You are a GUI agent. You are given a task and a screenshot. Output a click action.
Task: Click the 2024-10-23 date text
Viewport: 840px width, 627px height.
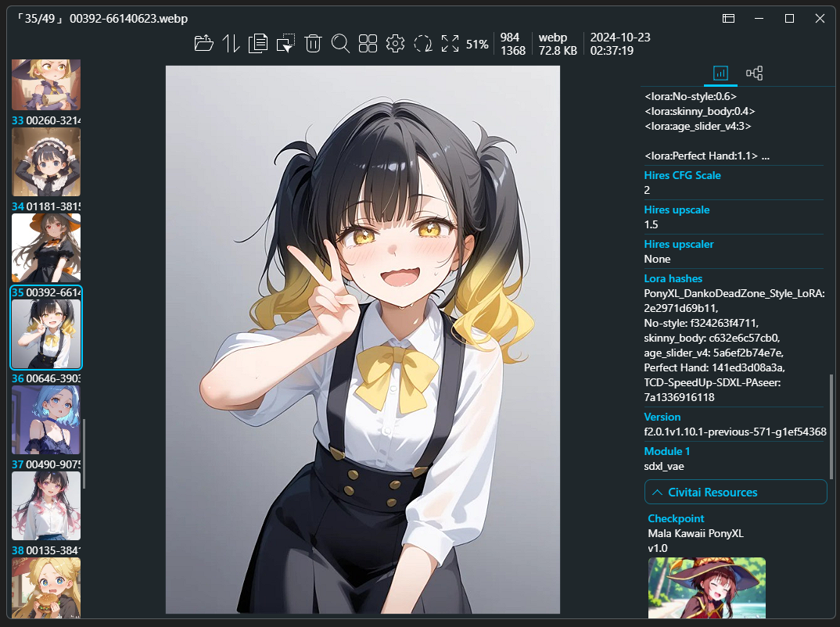620,38
